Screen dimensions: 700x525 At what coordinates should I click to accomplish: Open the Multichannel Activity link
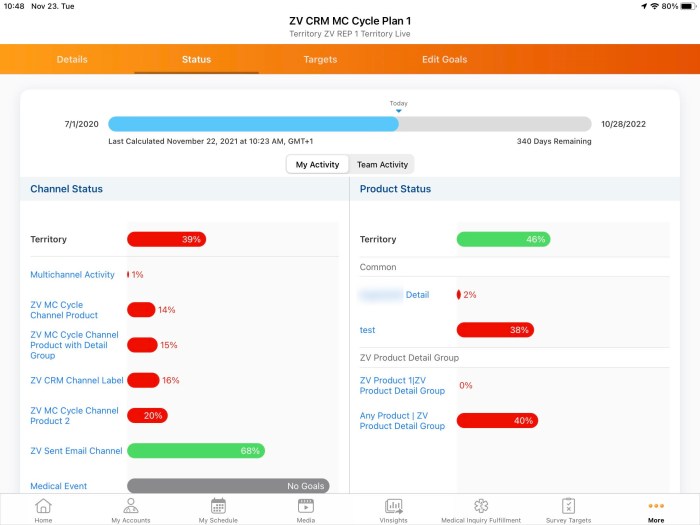click(72, 275)
